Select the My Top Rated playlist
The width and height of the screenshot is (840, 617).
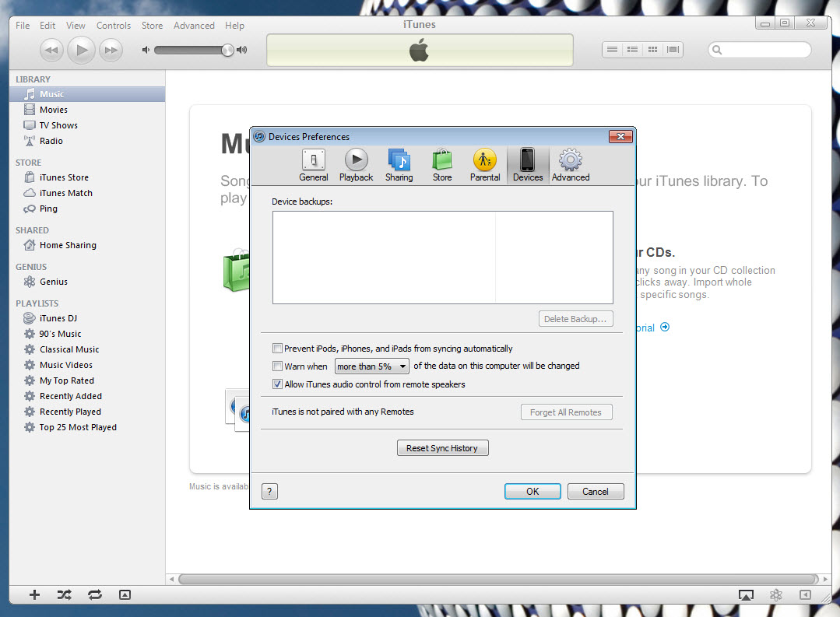(86, 380)
